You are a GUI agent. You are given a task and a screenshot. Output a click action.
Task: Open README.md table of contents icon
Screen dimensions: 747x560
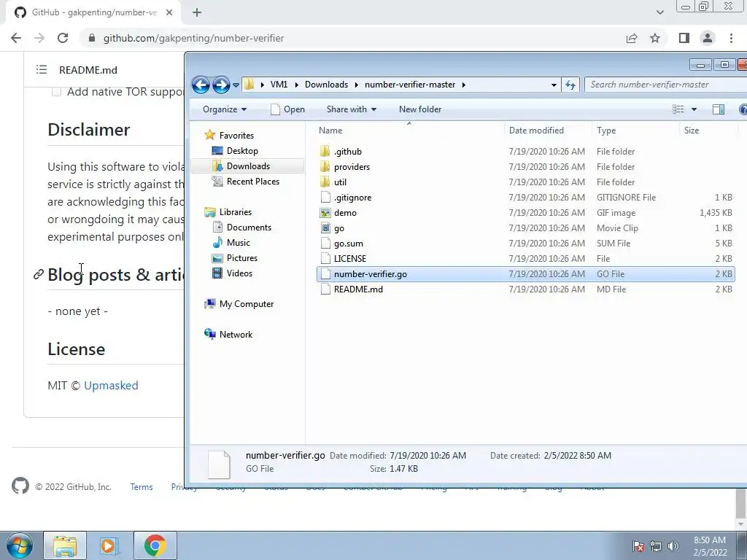[42, 69]
